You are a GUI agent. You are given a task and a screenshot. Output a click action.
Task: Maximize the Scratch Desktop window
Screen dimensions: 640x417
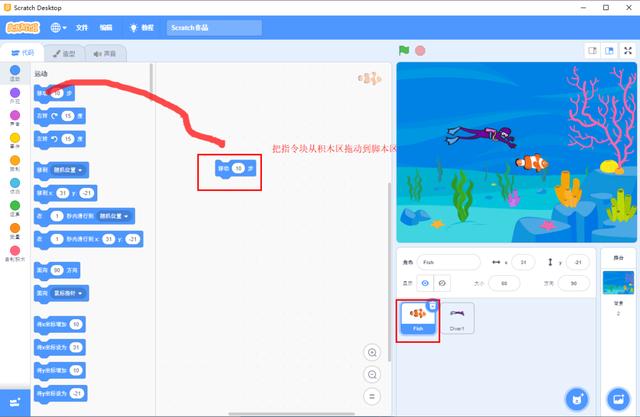click(606, 7)
